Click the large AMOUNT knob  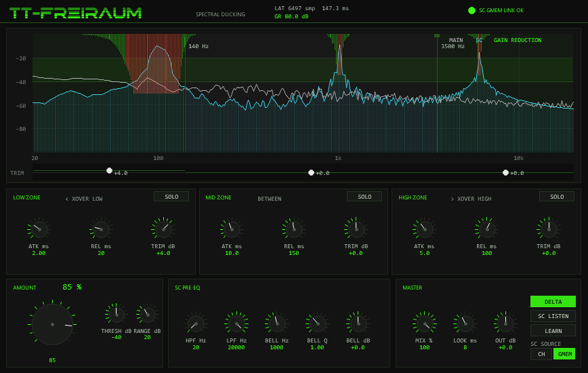[x=53, y=324]
